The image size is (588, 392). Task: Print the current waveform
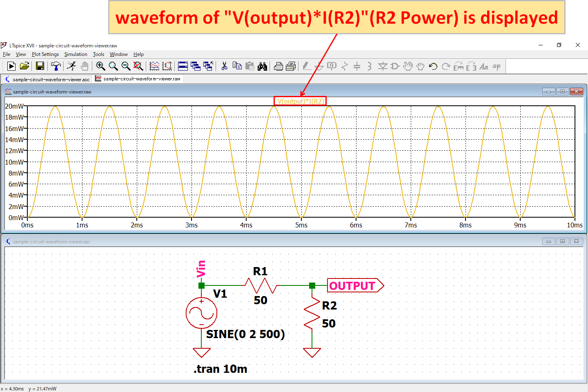[279, 66]
